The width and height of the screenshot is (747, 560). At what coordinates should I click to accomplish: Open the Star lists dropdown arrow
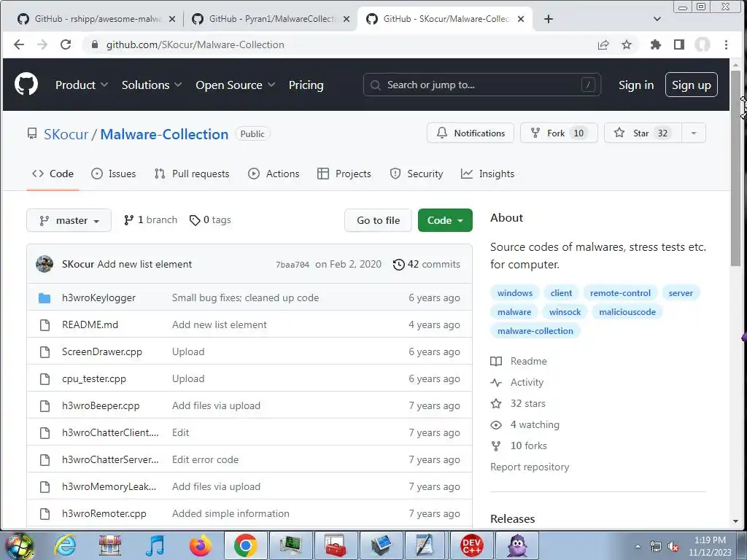694,133
